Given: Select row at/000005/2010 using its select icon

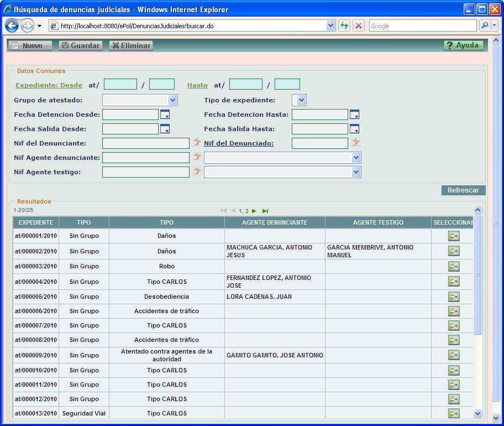Looking at the screenshot, I should (454, 297).
